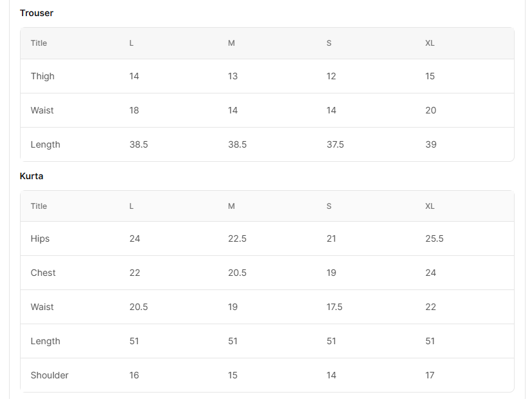The width and height of the screenshot is (532, 399).
Task: Click the 17.5 kurta waist value
Action: point(334,307)
